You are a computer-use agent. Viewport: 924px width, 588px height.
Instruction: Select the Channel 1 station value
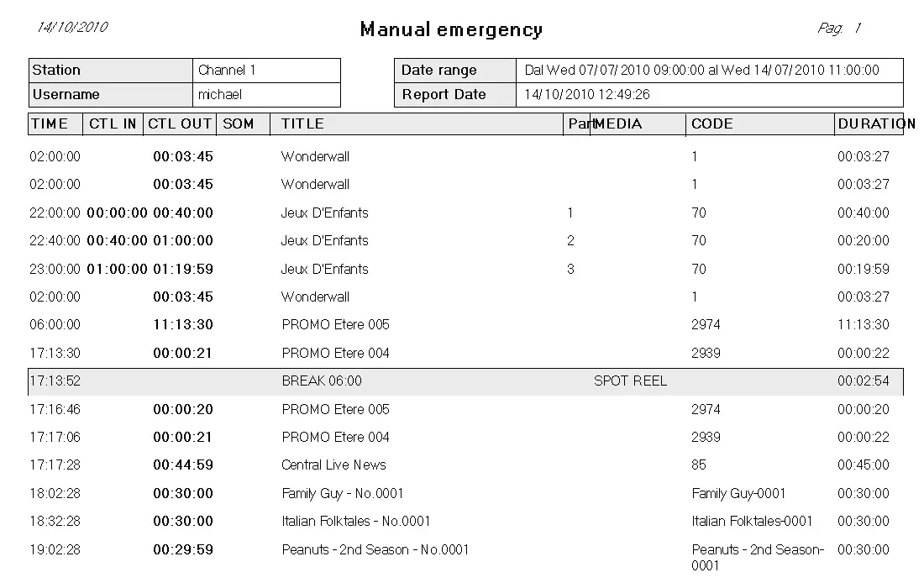click(x=227, y=71)
